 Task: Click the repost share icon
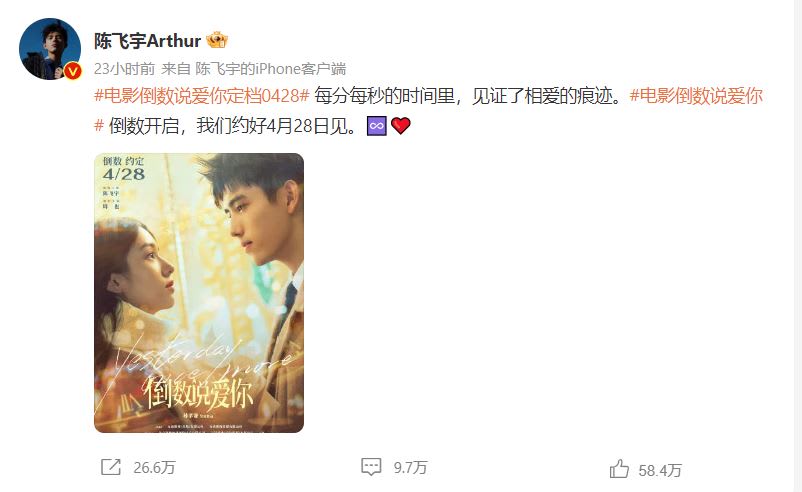110,467
